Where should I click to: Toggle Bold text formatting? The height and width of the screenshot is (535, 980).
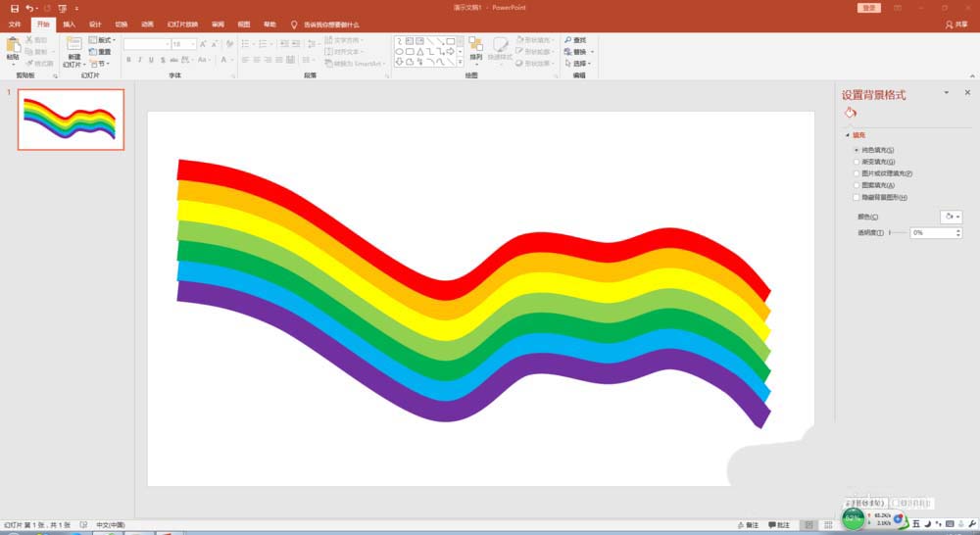tap(128, 60)
